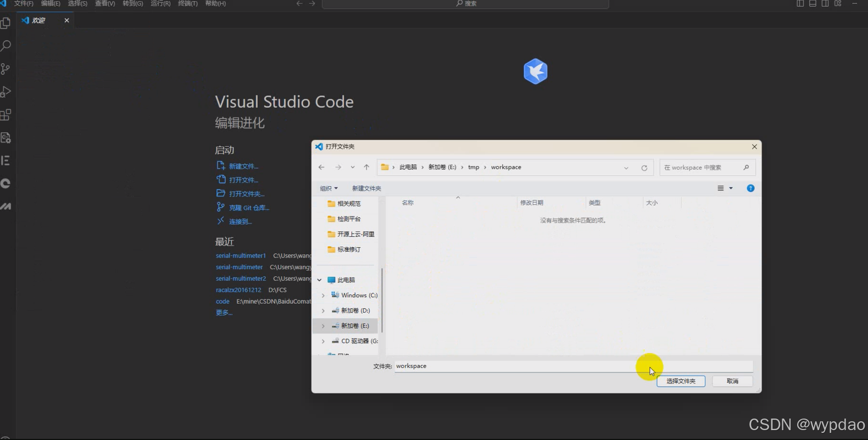
Task: Click the VS Code search command box
Action: 465,4
